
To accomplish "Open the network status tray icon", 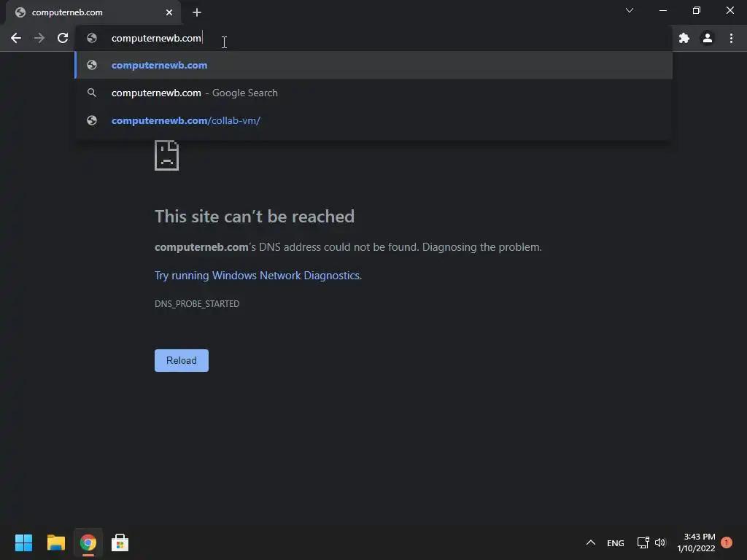I will [x=643, y=542].
